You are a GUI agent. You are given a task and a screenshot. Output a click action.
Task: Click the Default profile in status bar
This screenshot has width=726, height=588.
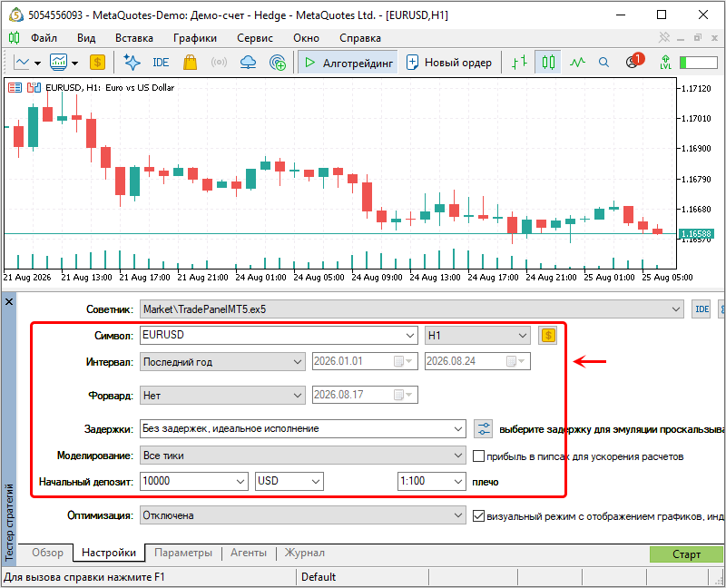pos(319,577)
